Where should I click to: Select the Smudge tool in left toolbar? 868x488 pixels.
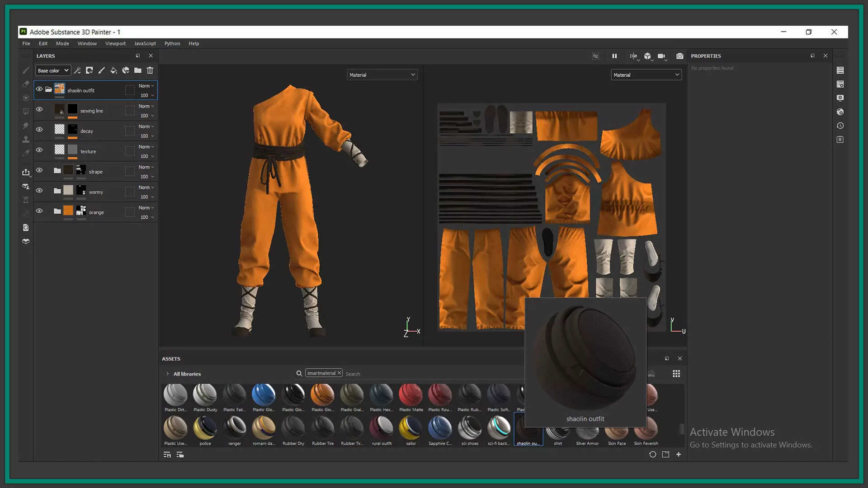(x=26, y=126)
